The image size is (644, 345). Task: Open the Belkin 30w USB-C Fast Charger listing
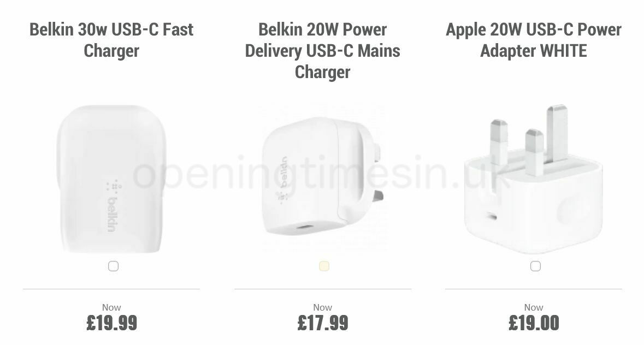(x=111, y=40)
